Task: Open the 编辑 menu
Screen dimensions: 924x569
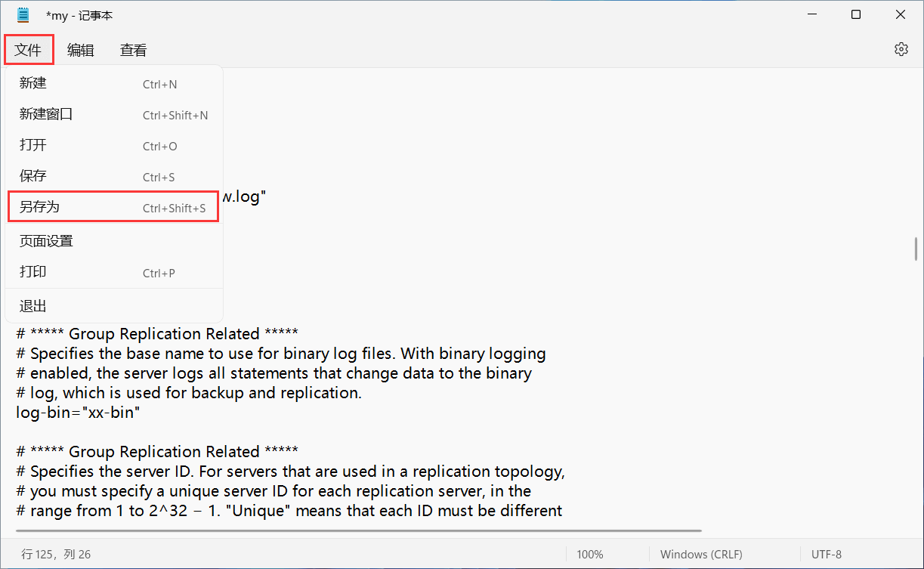Action: click(x=81, y=50)
